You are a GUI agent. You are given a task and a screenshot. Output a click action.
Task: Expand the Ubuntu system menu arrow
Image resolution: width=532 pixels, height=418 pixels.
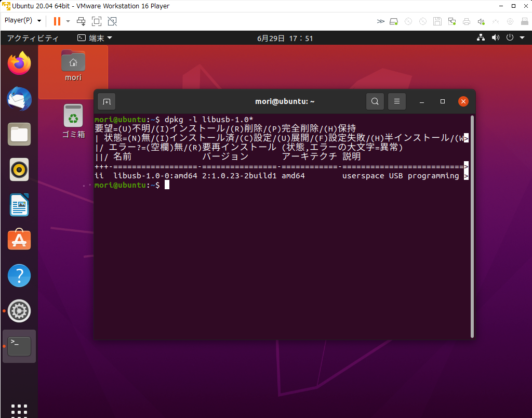coord(522,38)
